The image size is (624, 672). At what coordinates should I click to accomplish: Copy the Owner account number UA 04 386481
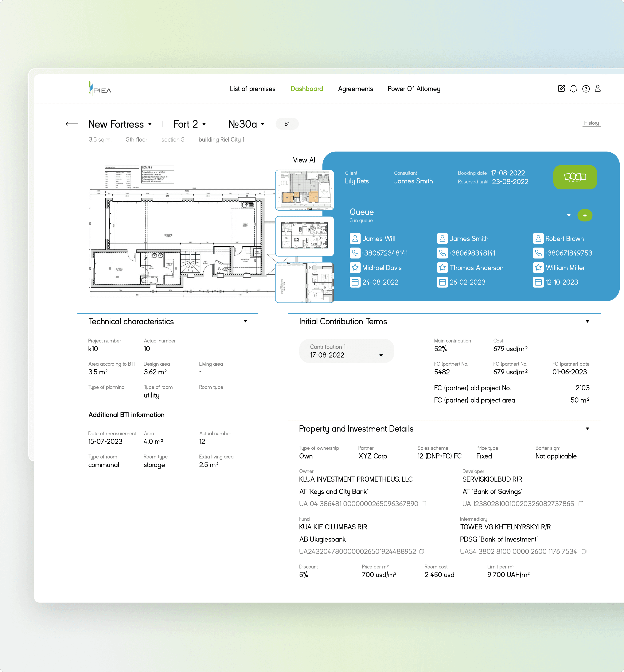pos(424,504)
